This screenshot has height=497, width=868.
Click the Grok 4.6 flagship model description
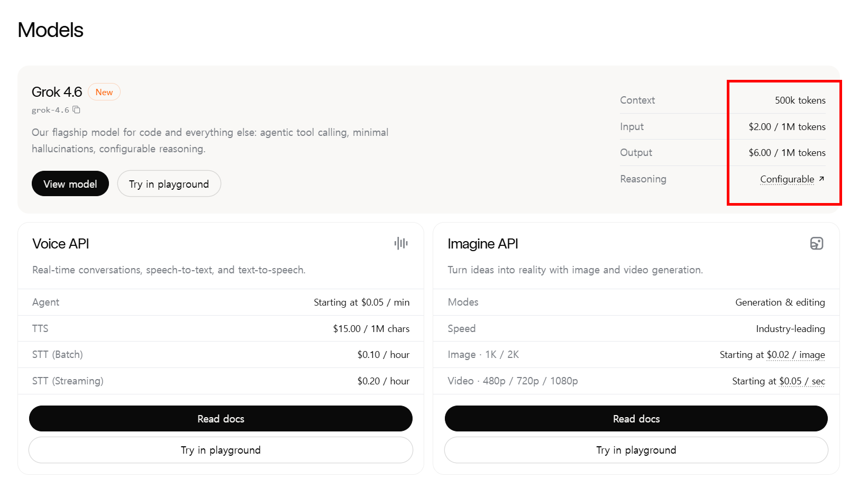tap(210, 141)
